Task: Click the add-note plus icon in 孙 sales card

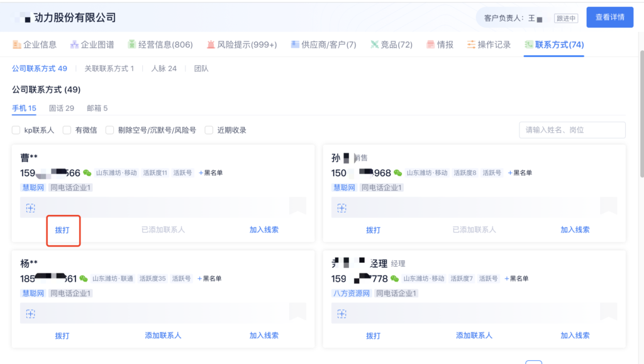Action: click(x=341, y=208)
